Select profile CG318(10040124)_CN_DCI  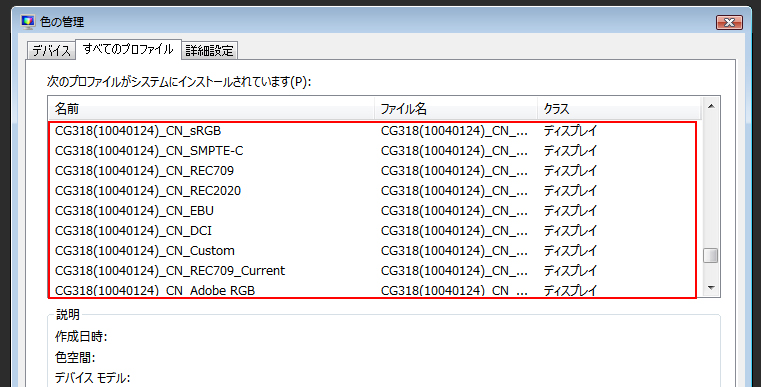(x=374, y=231)
